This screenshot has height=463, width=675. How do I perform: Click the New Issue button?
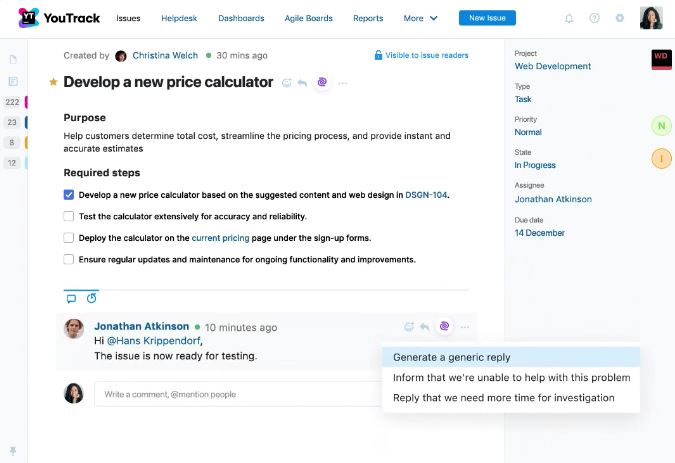pos(487,18)
